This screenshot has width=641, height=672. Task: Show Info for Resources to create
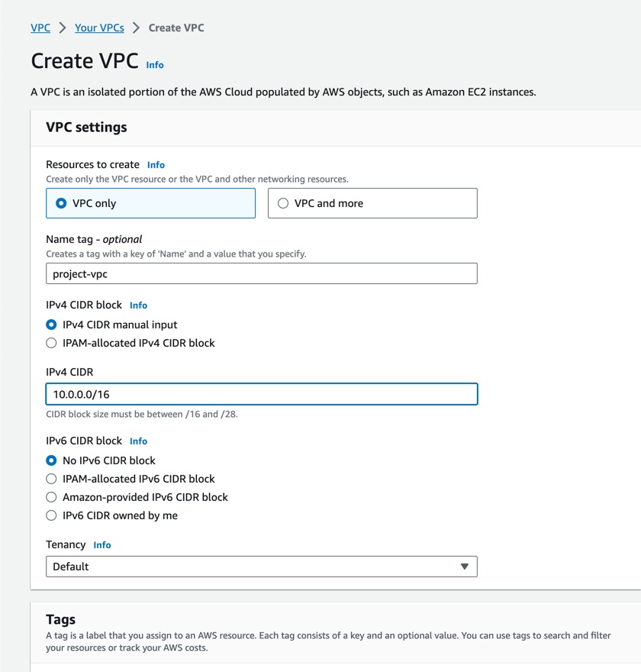(156, 165)
